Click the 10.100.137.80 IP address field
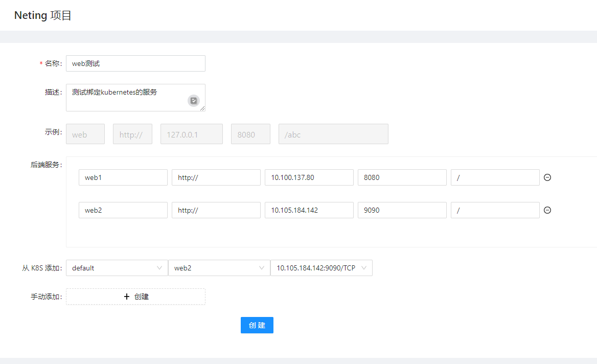This screenshot has height=364, width=597. pyautogui.click(x=309, y=177)
